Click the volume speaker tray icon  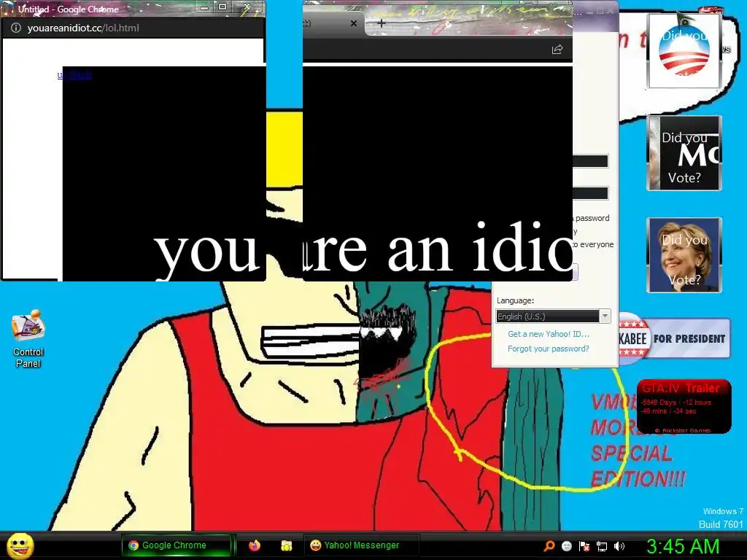click(619, 546)
